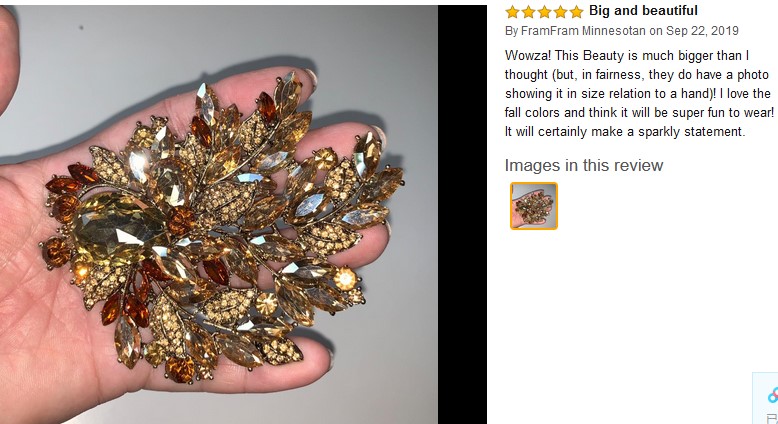Screen dimensions: 778x424
Task: Click the review date Sep 22, 2019
Action: (x=702, y=31)
